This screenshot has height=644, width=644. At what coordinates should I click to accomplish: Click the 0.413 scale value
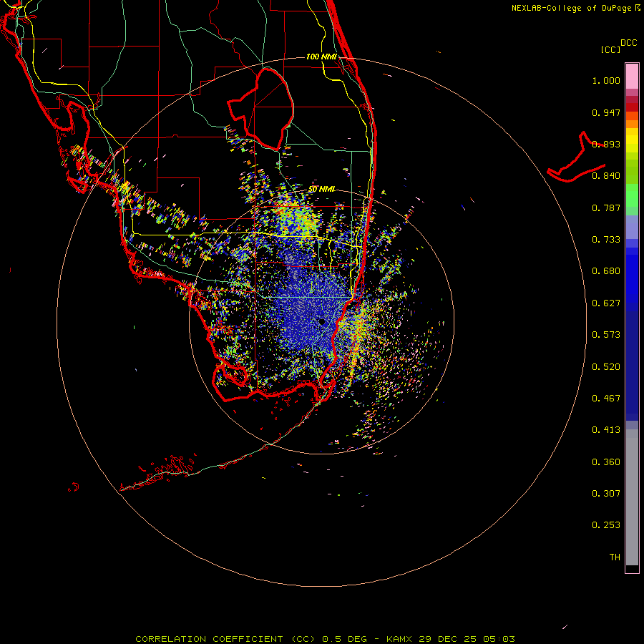click(x=606, y=430)
